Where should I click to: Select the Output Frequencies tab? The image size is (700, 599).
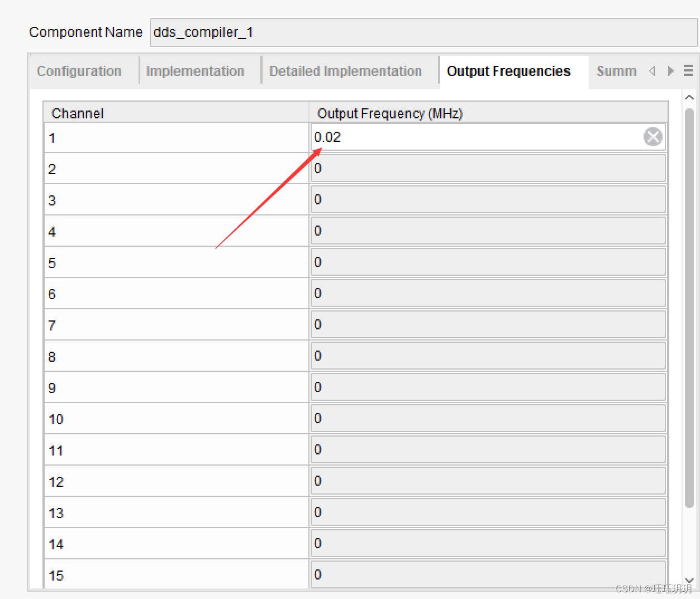[508, 71]
